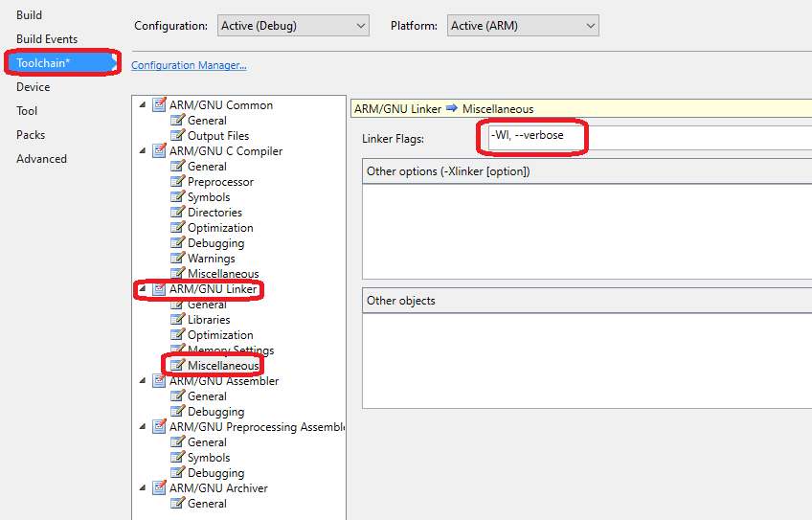812x520 pixels.
Task: Switch to the Build Events tab
Action: point(47,39)
